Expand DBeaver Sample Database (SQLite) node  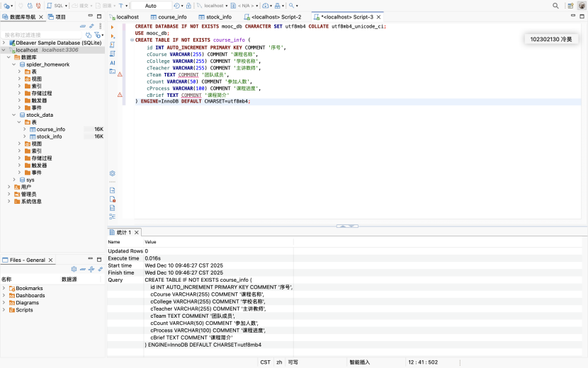4,42
